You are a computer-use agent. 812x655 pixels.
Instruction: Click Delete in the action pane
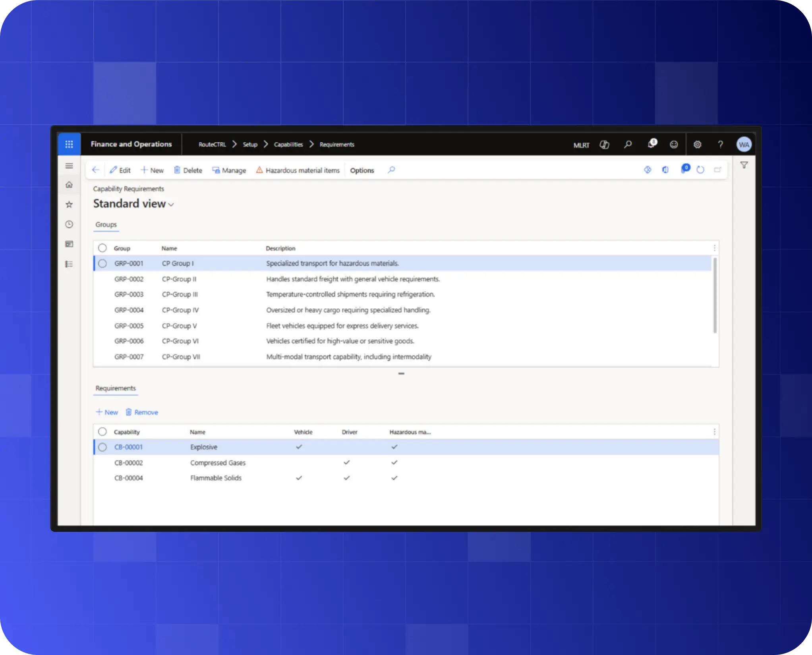pyautogui.click(x=188, y=171)
